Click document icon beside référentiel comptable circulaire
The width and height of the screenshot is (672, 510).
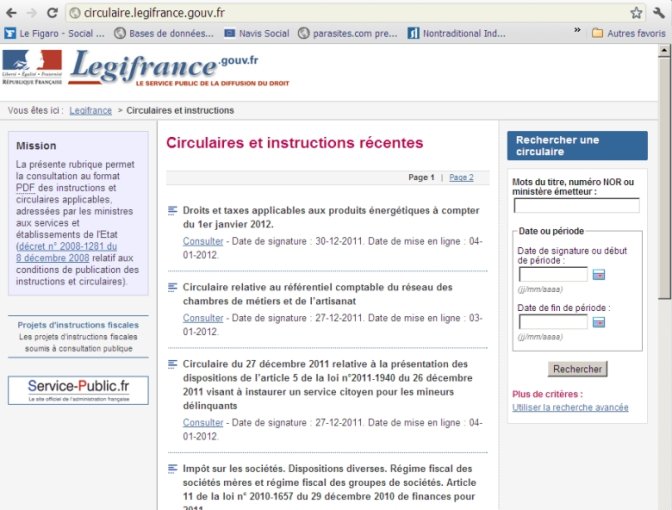point(172,287)
